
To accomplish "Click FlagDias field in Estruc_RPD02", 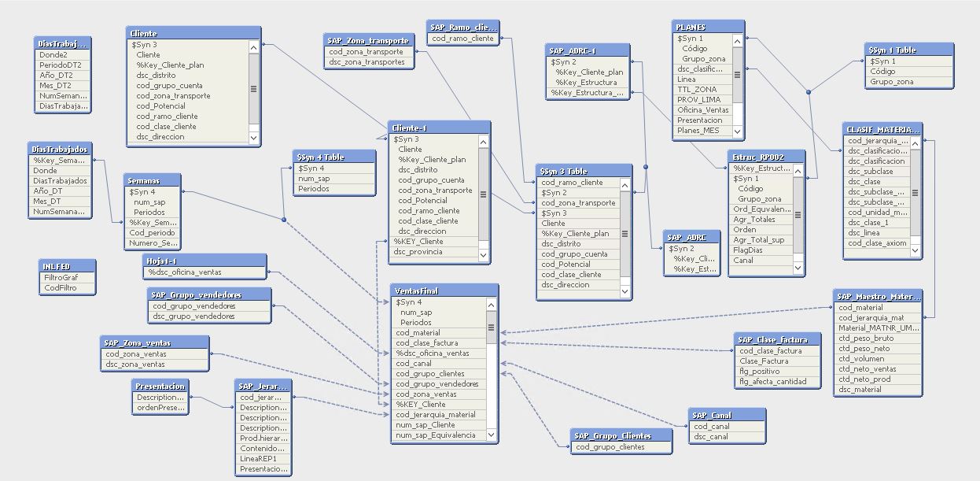I will pyautogui.click(x=762, y=250).
